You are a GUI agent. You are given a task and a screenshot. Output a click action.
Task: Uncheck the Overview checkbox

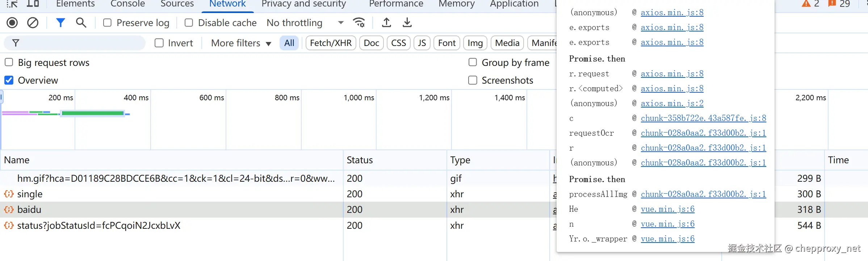coord(9,80)
